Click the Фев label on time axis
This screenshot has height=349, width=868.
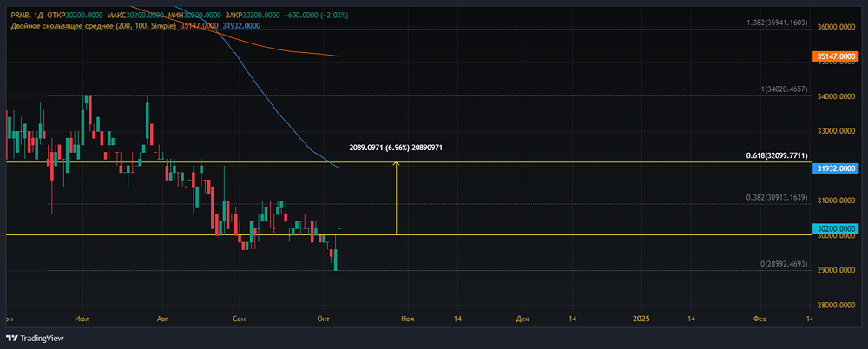point(760,319)
